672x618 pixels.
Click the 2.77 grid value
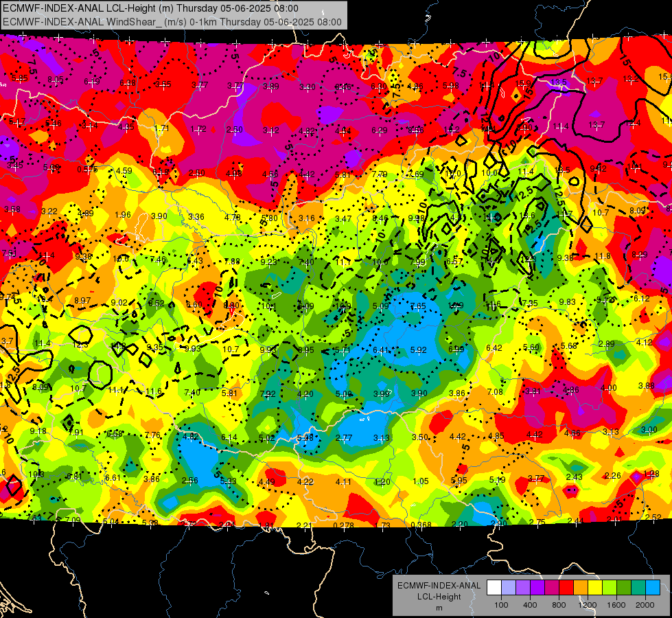344,438
